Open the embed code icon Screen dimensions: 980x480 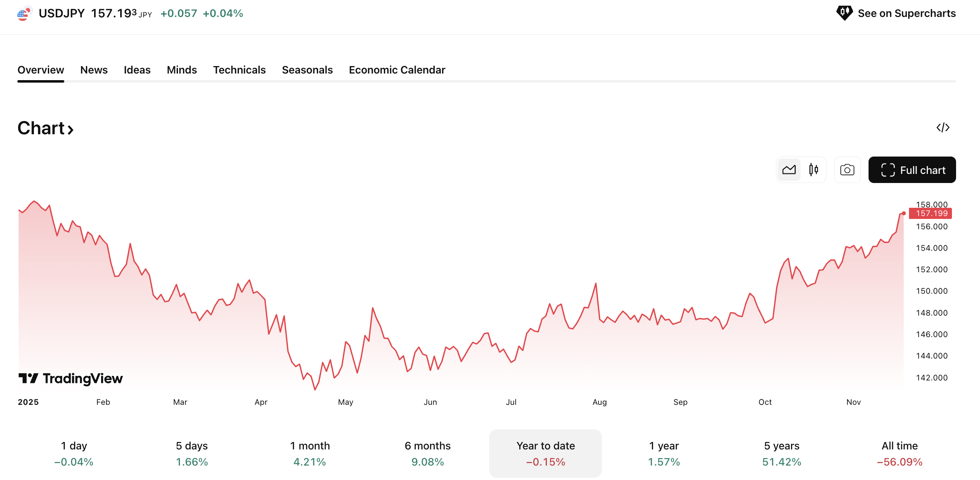(943, 128)
